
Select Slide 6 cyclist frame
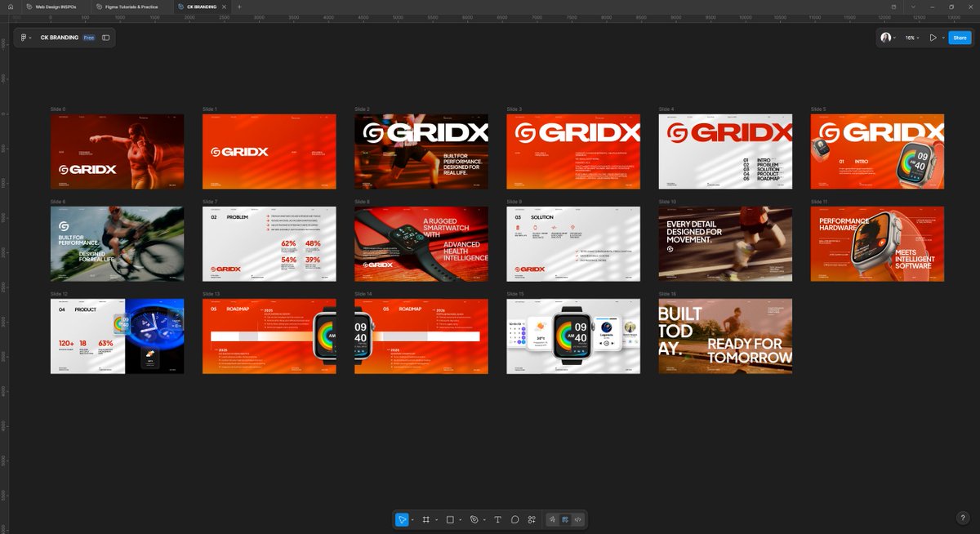click(x=117, y=243)
